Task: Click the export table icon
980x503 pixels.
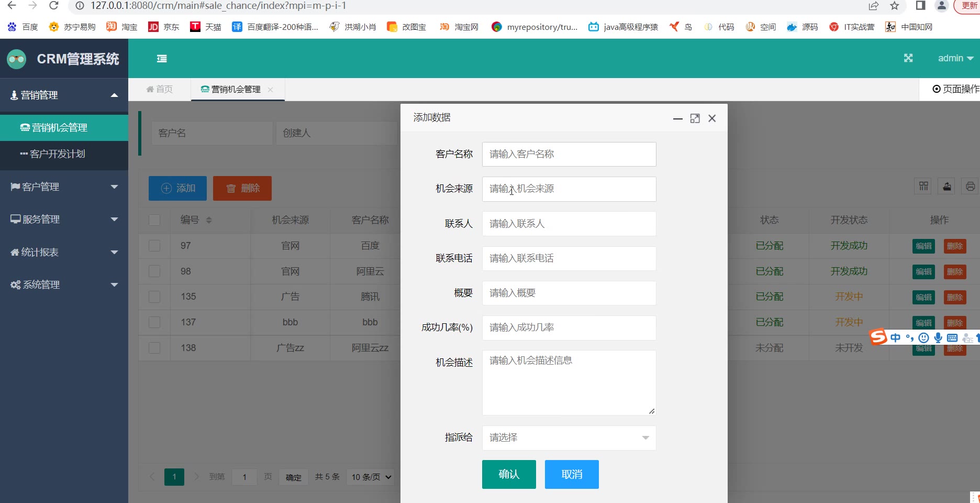Action: pos(947,187)
